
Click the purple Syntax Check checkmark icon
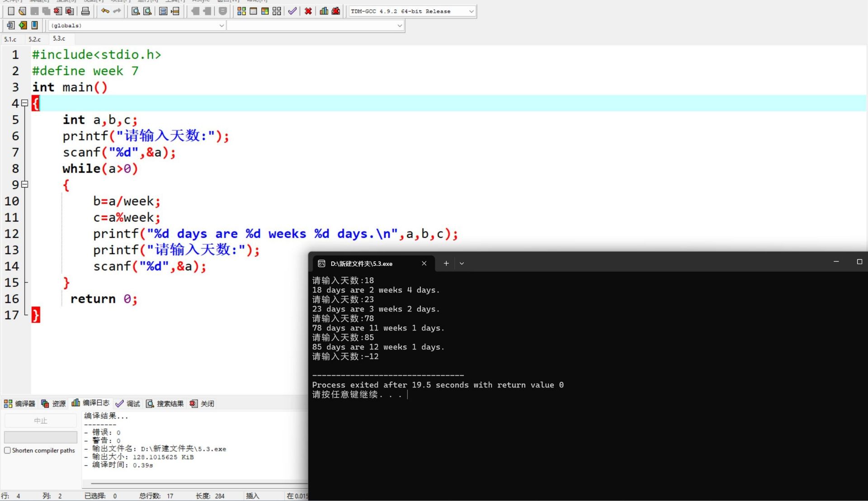[x=292, y=11]
